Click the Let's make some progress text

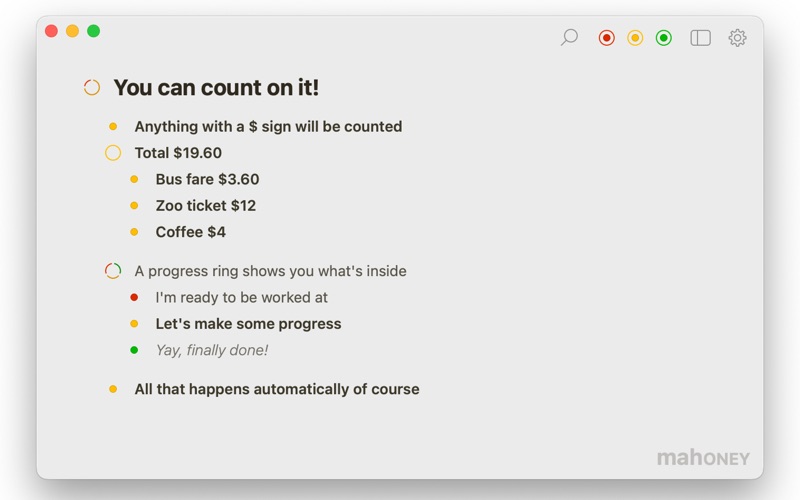pyautogui.click(x=248, y=324)
